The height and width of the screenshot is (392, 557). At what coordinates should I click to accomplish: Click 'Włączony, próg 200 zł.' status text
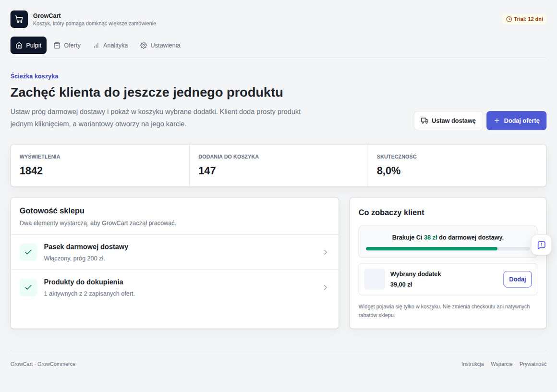(x=74, y=258)
